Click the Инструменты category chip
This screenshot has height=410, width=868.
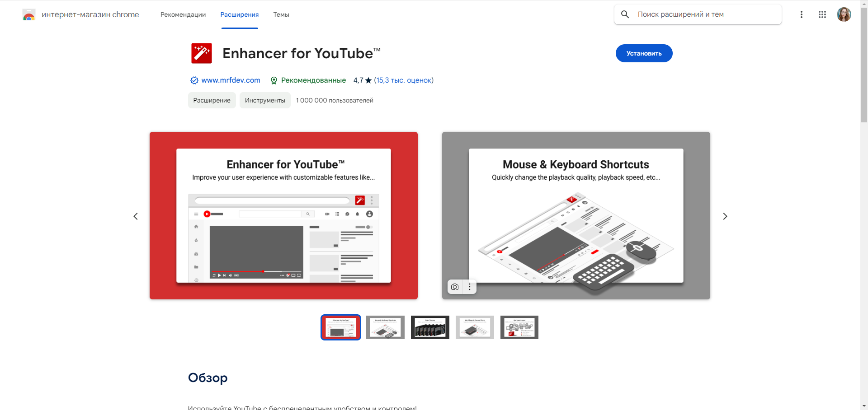[x=265, y=100]
